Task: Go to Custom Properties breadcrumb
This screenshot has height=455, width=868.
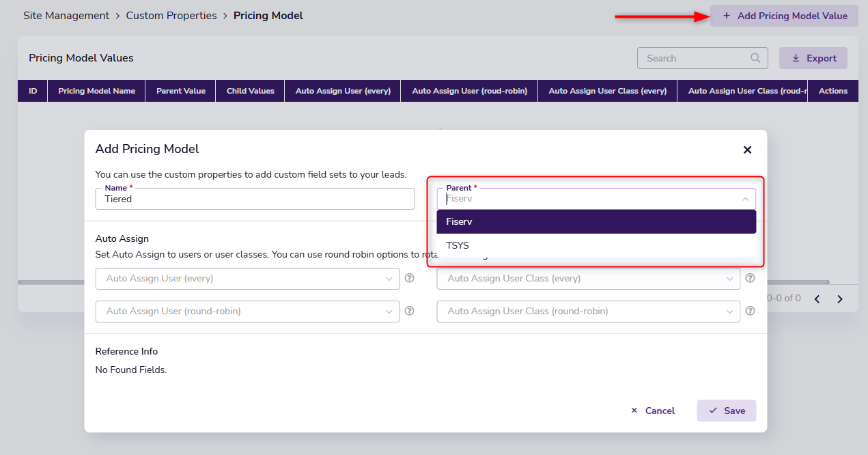Action: (171, 15)
